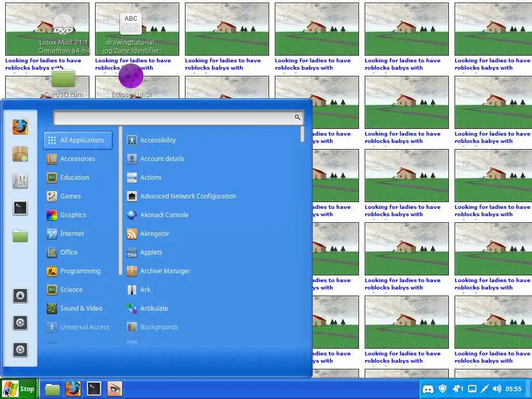Choose the Sound & Video category
The image size is (532, 399).
pyautogui.click(x=78, y=309)
